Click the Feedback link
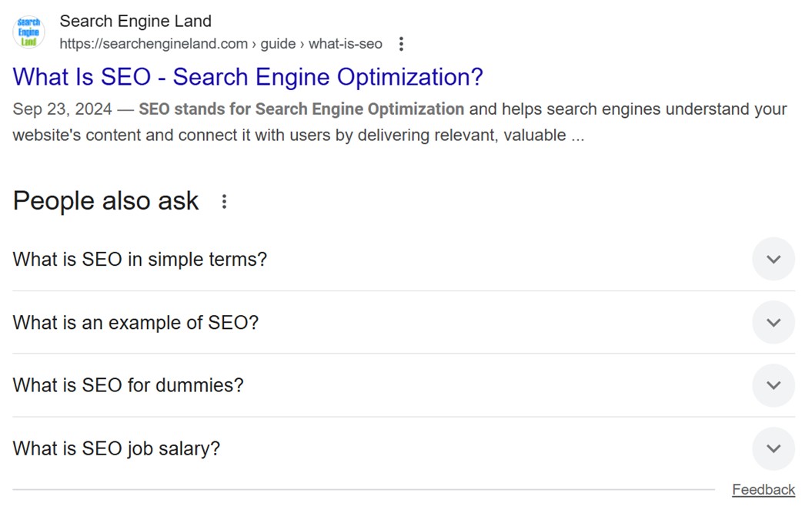The width and height of the screenshot is (812, 510). pos(764,489)
